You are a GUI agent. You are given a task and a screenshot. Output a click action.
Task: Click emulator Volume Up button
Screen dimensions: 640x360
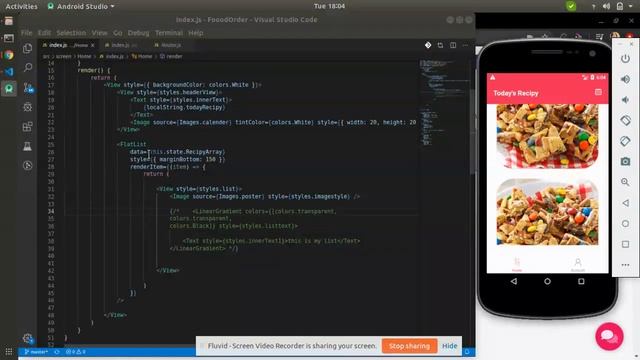pos(625,79)
